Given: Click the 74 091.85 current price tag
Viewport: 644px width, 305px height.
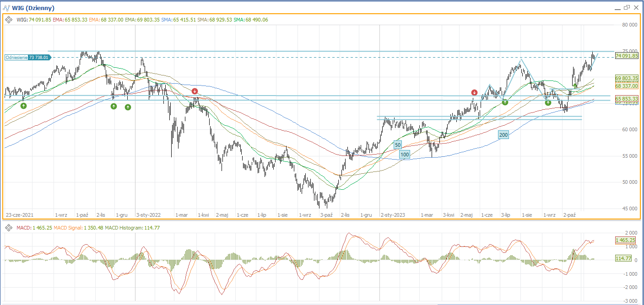Looking at the screenshot, I should (x=627, y=56).
